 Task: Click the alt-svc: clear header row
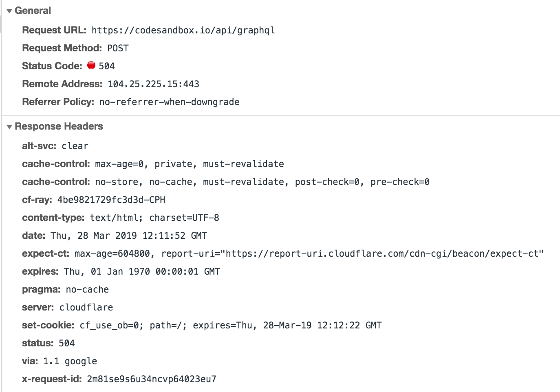coord(55,146)
